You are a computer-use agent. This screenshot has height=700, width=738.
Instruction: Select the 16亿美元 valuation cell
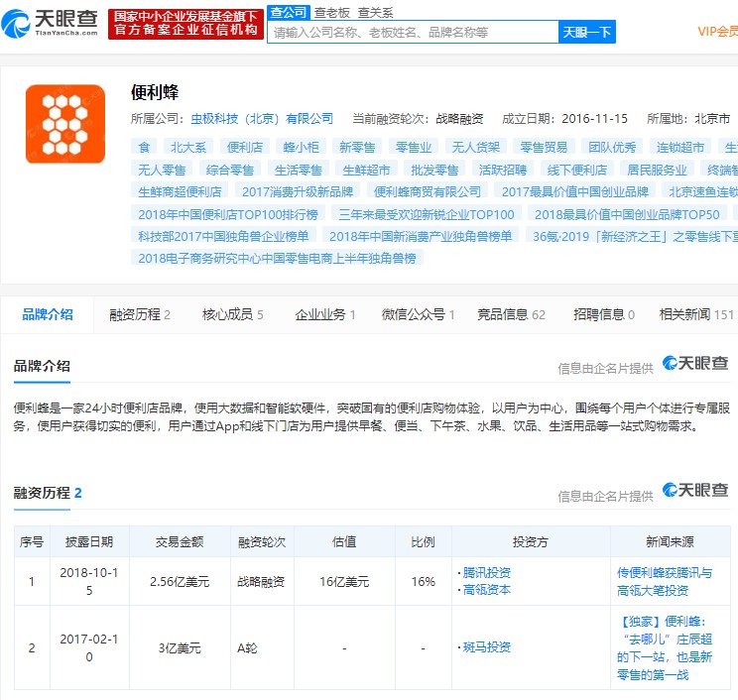[344, 582]
